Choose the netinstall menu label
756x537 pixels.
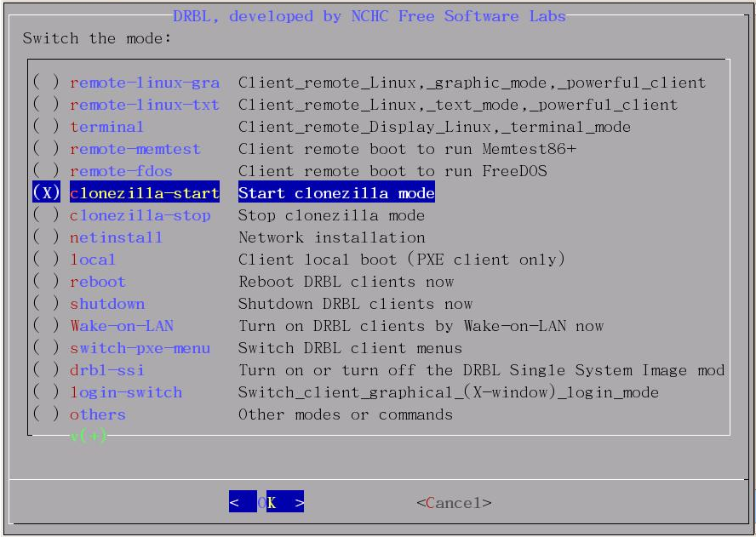[x=116, y=237]
